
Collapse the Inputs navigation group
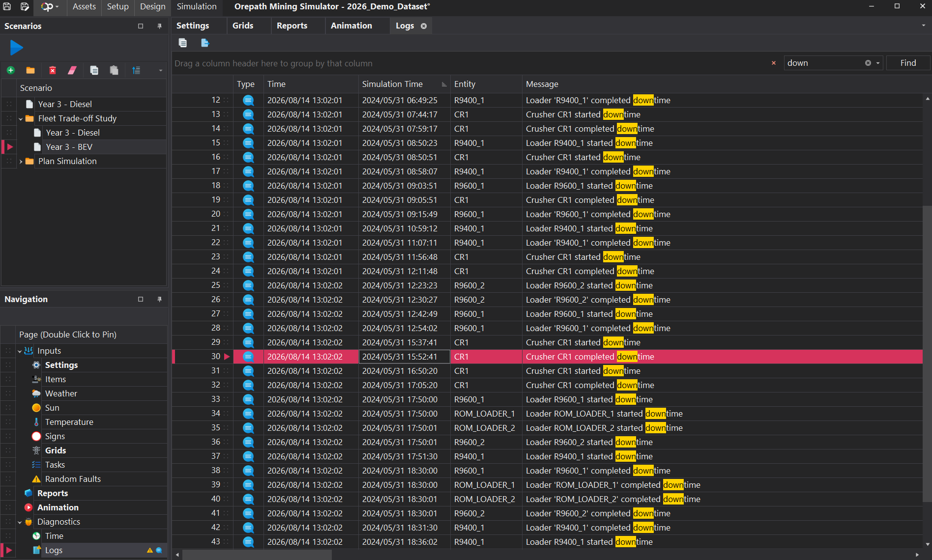[20, 351]
